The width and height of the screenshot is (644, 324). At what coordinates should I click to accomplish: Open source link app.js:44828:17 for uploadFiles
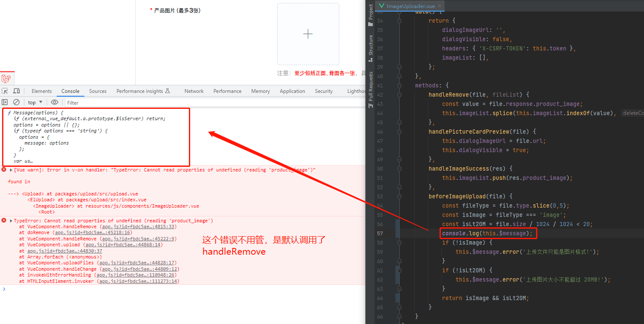(x=136, y=262)
